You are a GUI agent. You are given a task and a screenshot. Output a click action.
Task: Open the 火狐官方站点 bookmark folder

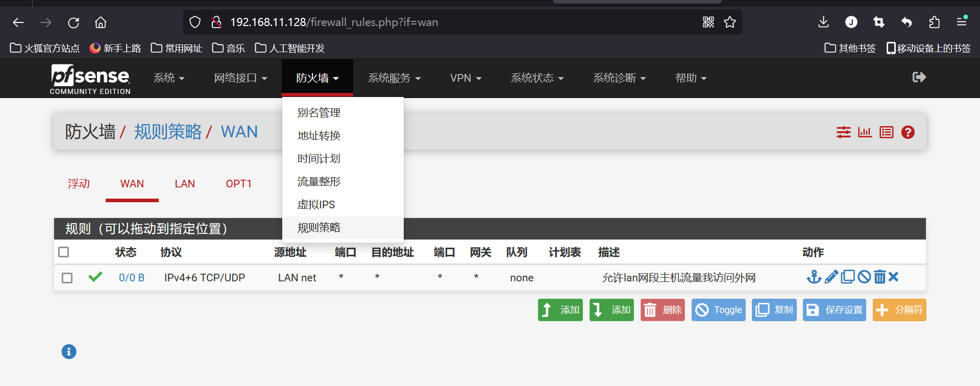45,48
